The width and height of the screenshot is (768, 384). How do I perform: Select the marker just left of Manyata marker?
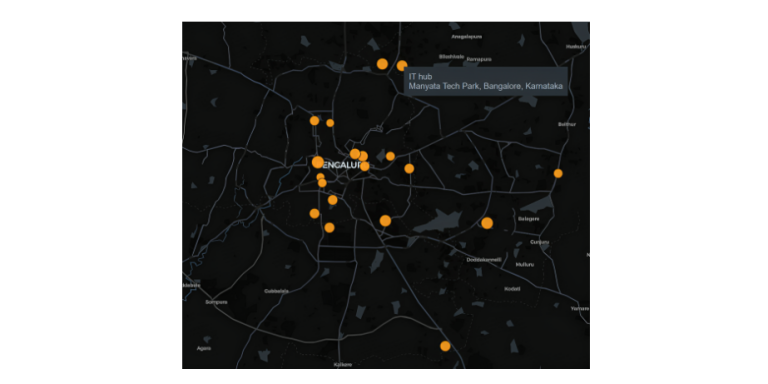(x=382, y=64)
